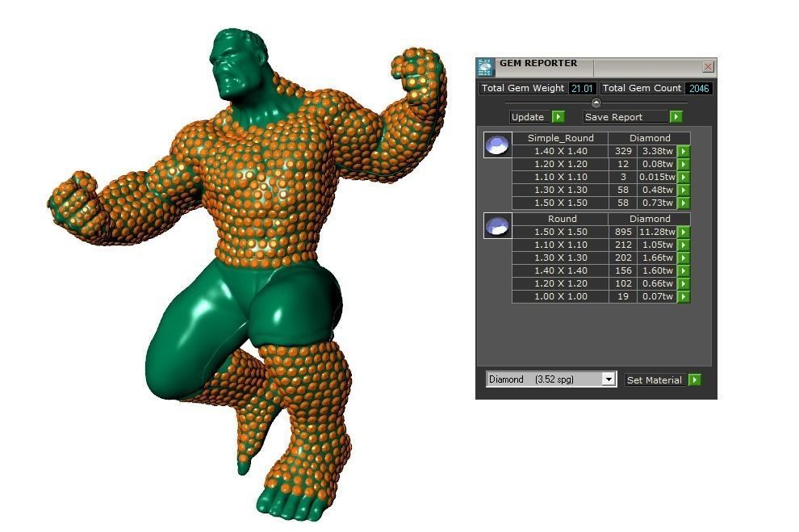Click the Set Material button label
The image size is (799, 532).
(655, 379)
